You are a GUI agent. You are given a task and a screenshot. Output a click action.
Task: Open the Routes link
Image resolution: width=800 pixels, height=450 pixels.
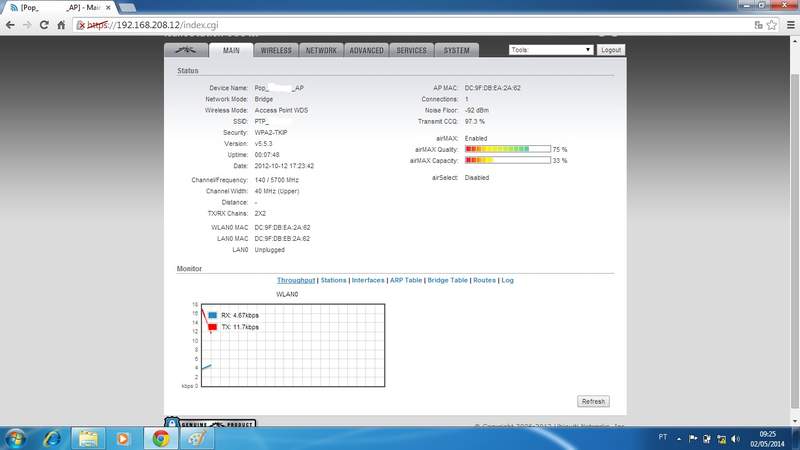click(484, 280)
